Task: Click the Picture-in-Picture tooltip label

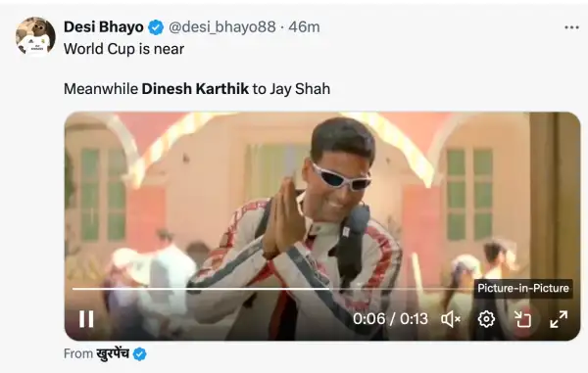Action: 523,289
